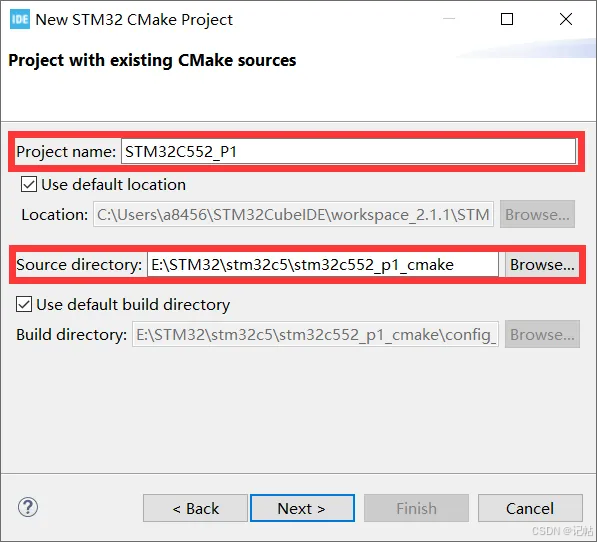Open help via the question mark icon

coord(28,507)
